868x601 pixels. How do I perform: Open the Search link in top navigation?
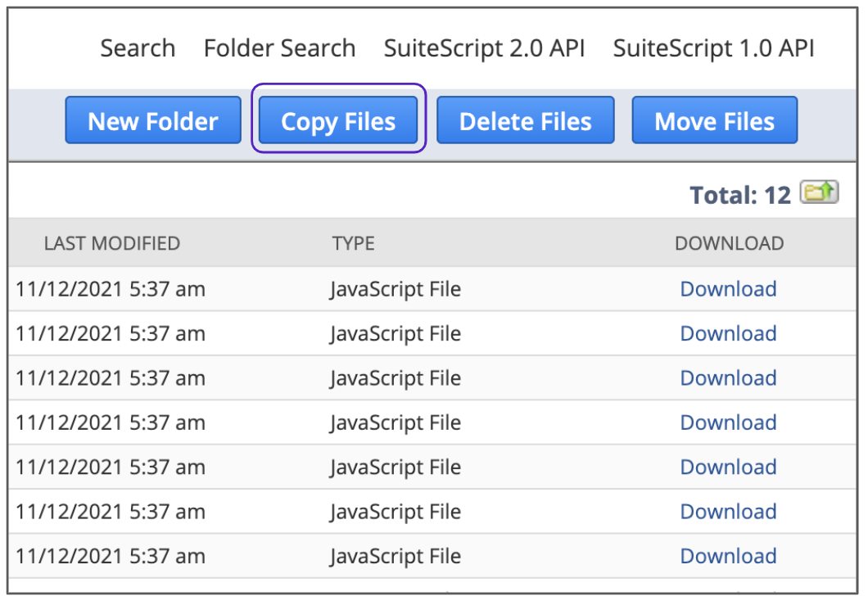[x=138, y=48]
